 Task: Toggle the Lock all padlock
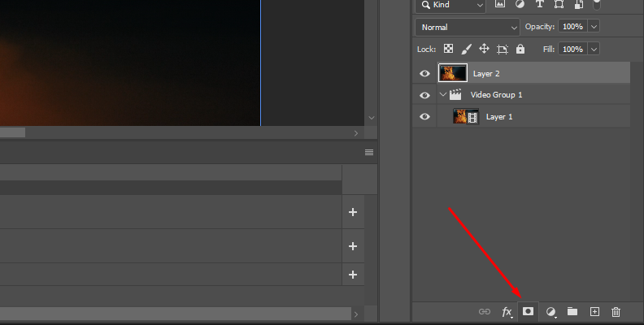tap(520, 49)
